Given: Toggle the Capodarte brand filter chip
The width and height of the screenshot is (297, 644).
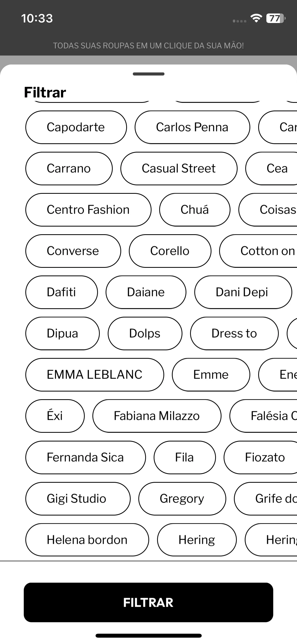Looking at the screenshot, I should [76, 127].
